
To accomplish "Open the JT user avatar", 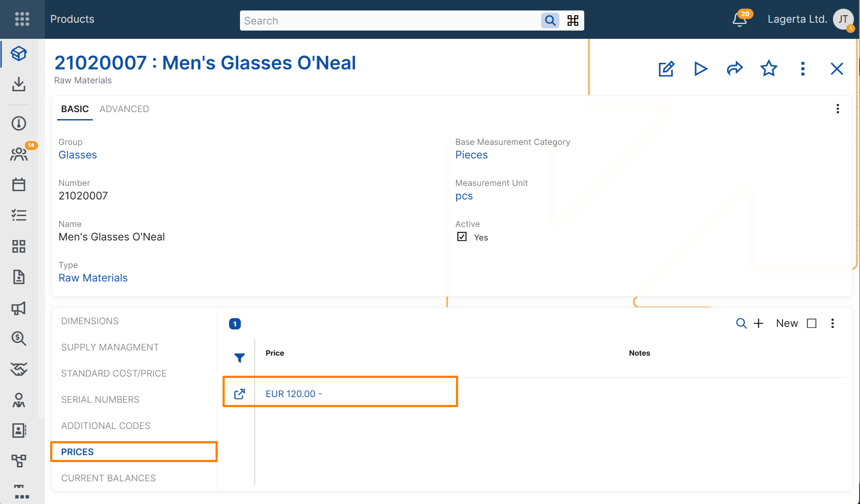I will click(843, 19).
